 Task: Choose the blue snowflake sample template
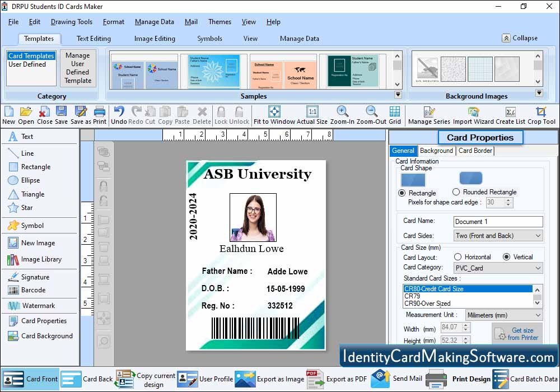pos(213,71)
